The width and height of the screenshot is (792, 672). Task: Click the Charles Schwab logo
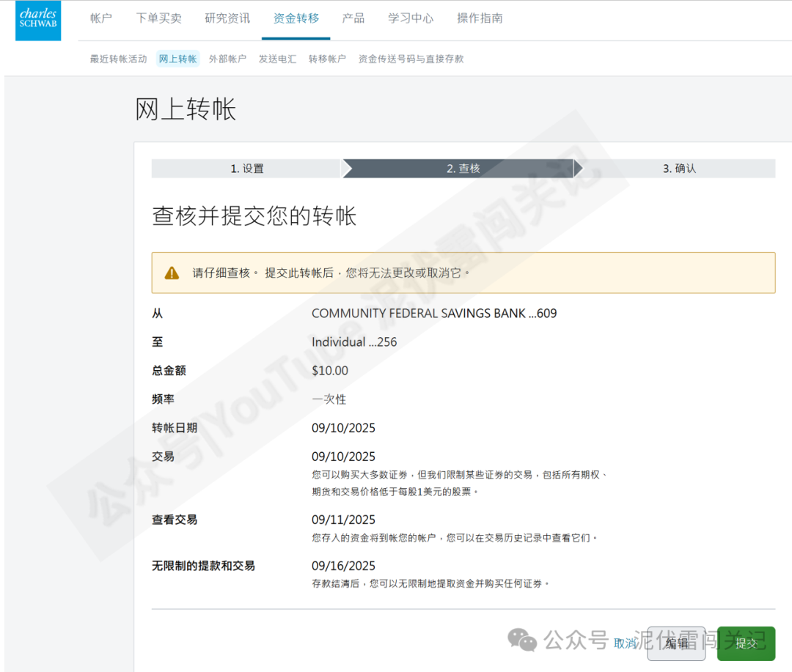(x=37, y=21)
